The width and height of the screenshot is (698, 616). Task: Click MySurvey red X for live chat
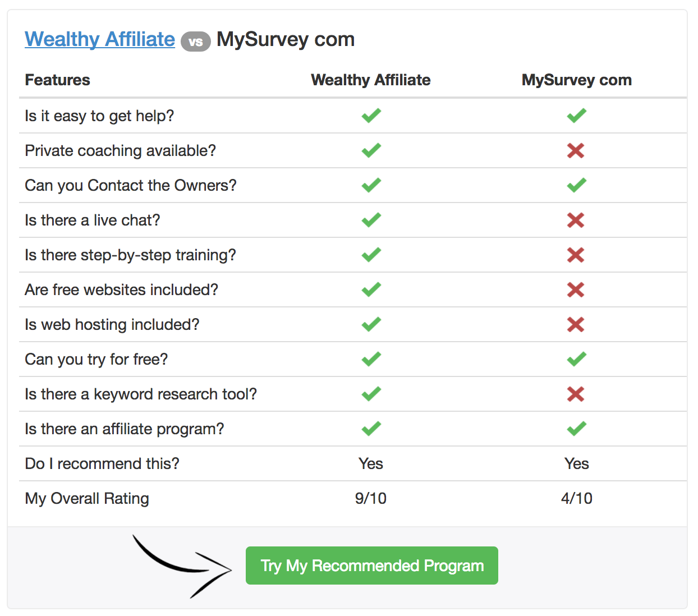576,220
